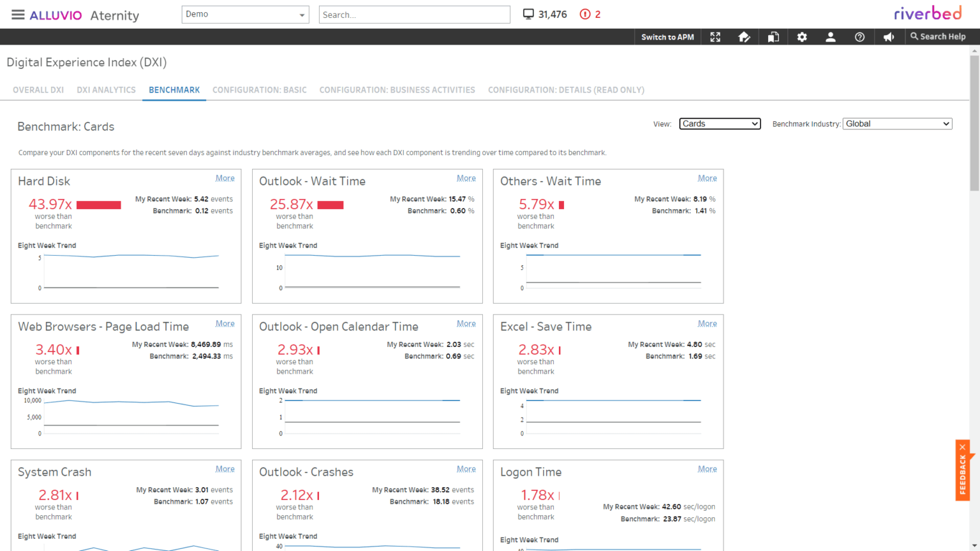Enter fullscreen mode with the expand icon
980x551 pixels.
[715, 36]
